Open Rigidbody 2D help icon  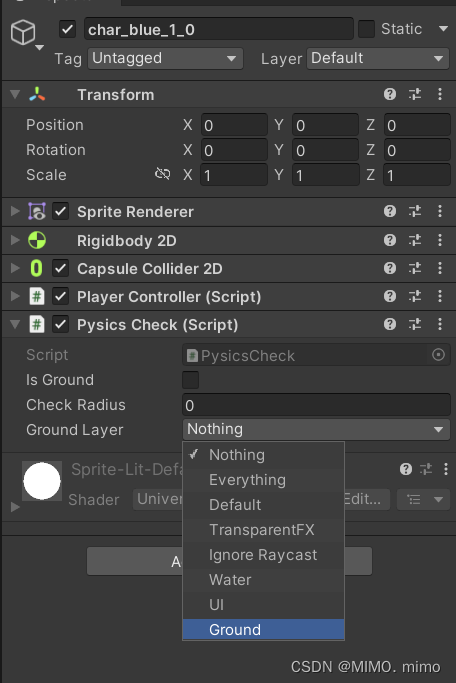pyautogui.click(x=390, y=240)
